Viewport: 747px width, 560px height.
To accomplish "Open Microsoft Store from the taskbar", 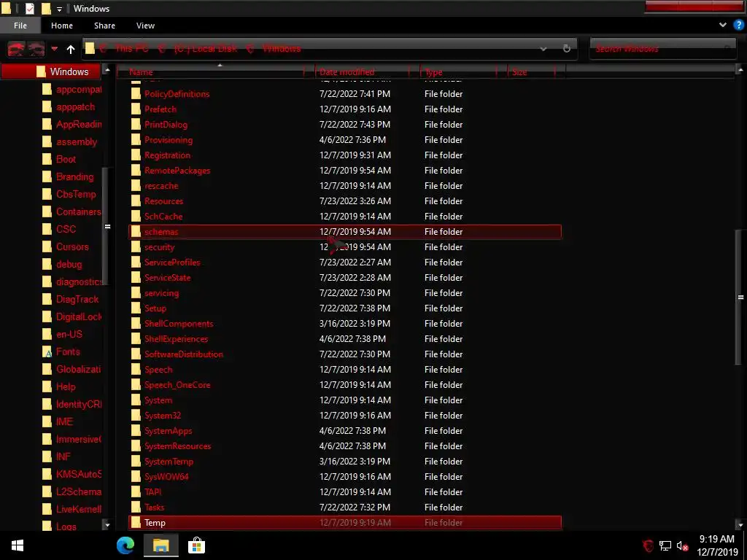I will click(196, 545).
